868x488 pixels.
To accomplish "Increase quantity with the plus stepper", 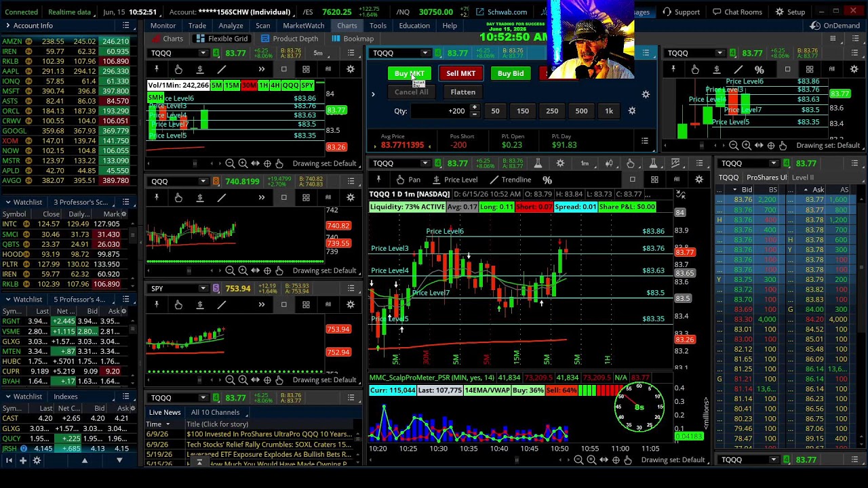I will point(474,108).
